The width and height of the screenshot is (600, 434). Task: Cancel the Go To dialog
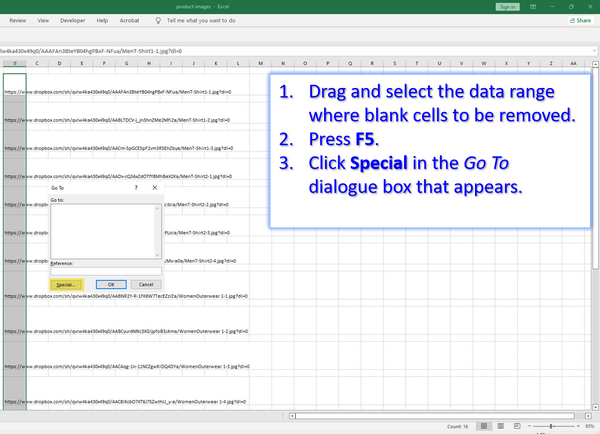point(145,284)
